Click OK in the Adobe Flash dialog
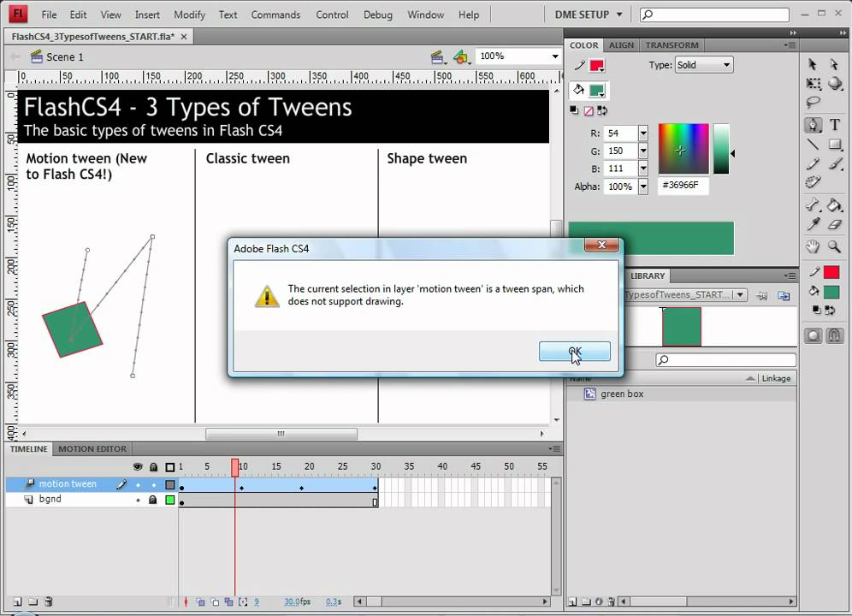Viewport: 852px width, 616px height. [x=574, y=352]
